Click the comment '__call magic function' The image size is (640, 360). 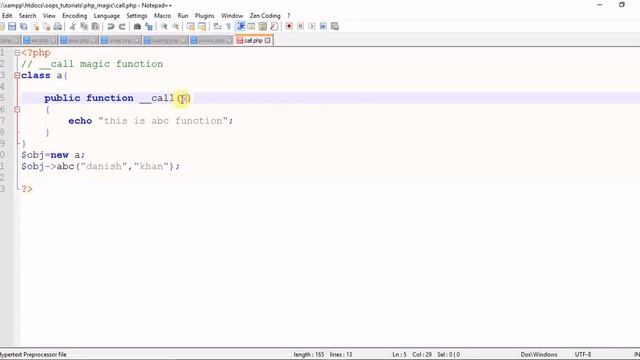point(101,64)
